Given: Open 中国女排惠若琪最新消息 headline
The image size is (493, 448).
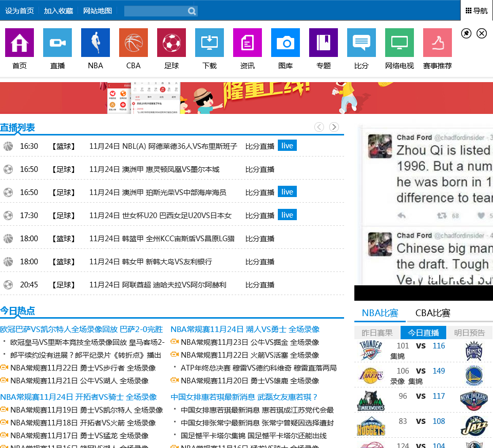Looking at the screenshot, I should [x=244, y=397].
